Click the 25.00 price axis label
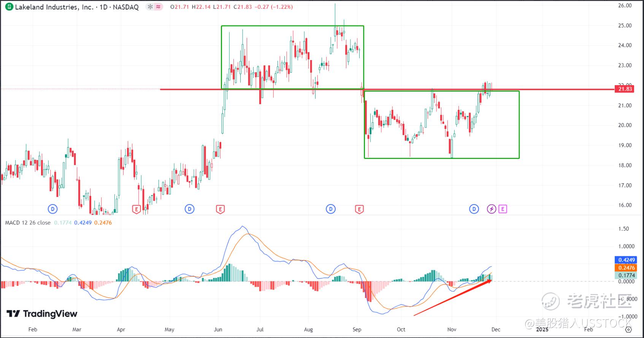The width and height of the screenshot is (644, 338). [625, 25]
